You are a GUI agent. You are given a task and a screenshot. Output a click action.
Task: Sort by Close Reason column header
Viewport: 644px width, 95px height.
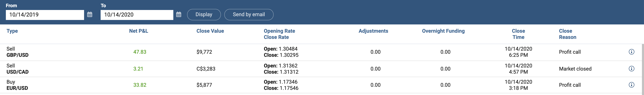pos(568,34)
